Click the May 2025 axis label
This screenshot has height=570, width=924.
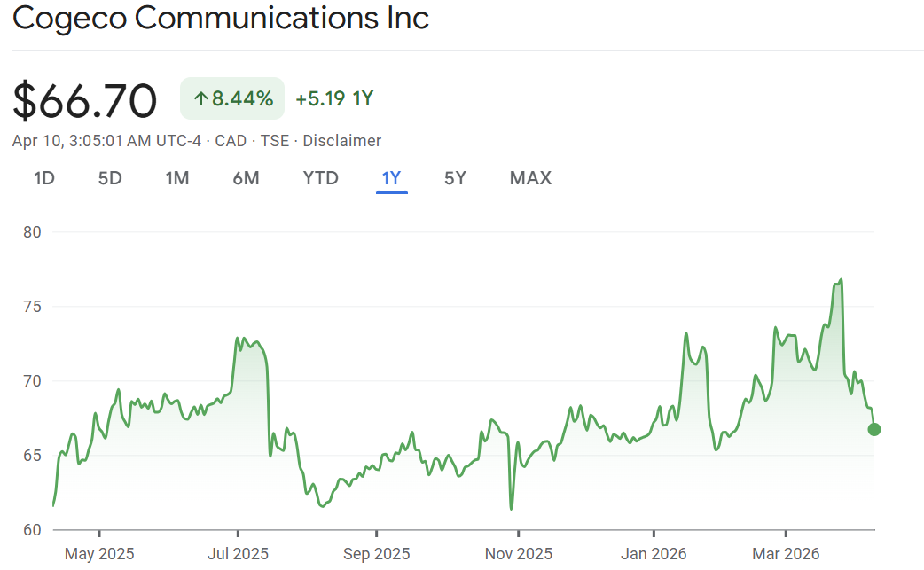point(99,554)
